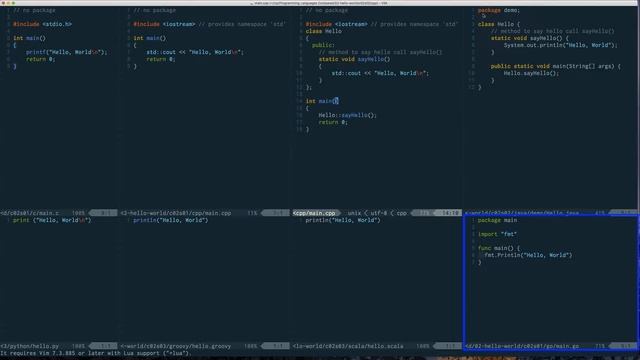Click 'public static void main(String[] args) {'
The image size is (640, 360).
556,66
